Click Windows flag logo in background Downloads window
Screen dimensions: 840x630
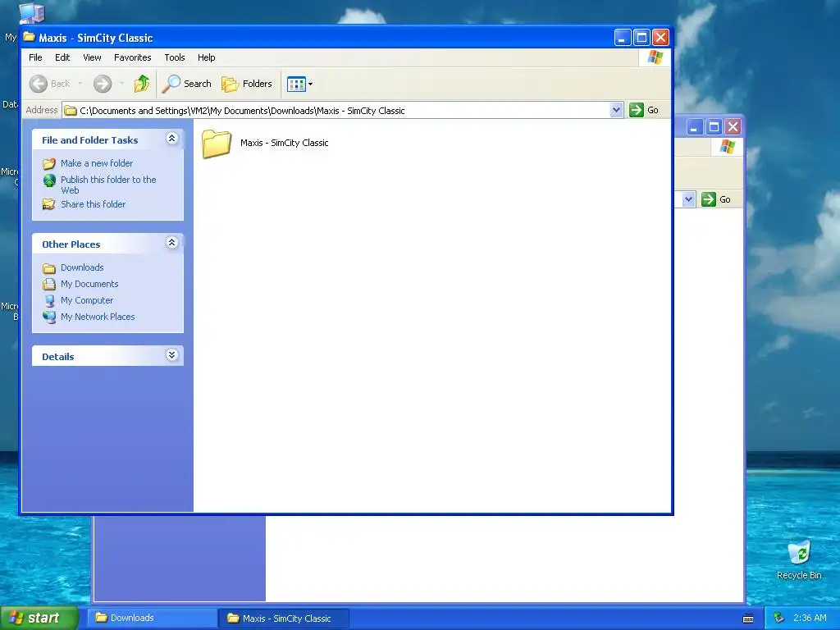tap(727, 146)
